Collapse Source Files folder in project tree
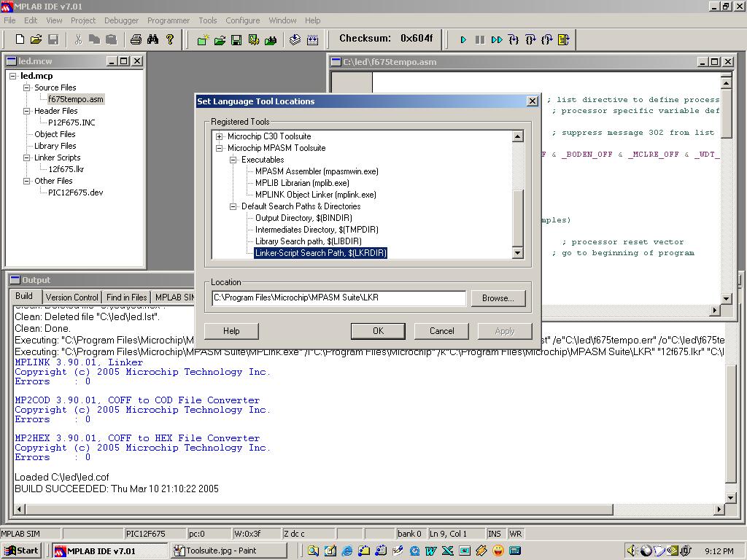Viewport: 747px width, 560px height. pyautogui.click(x=26, y=87)
